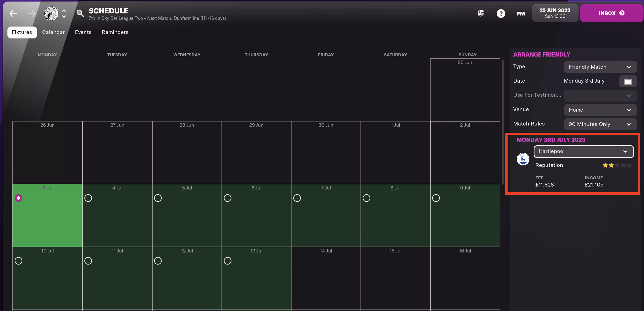Viewport: 644px width, 311px height.
Task: Go back with the left arrow icon
Action: click(x=13, y=13)
